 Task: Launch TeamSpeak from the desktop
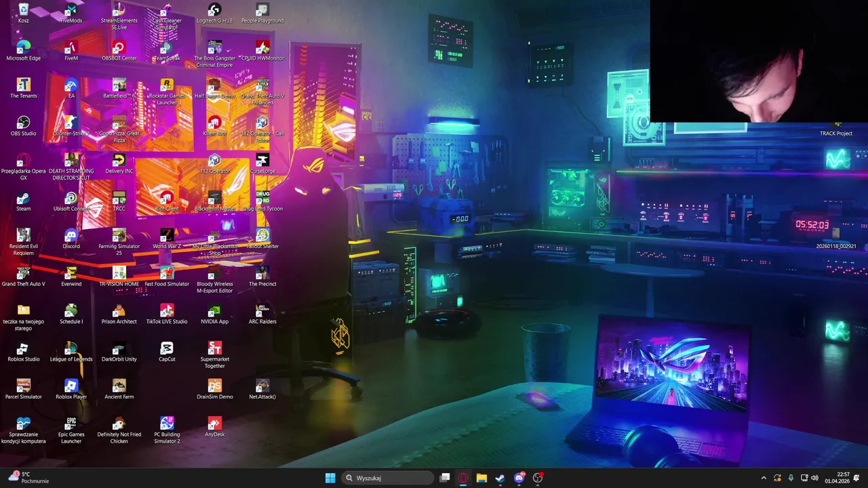[x=167, y=51]
